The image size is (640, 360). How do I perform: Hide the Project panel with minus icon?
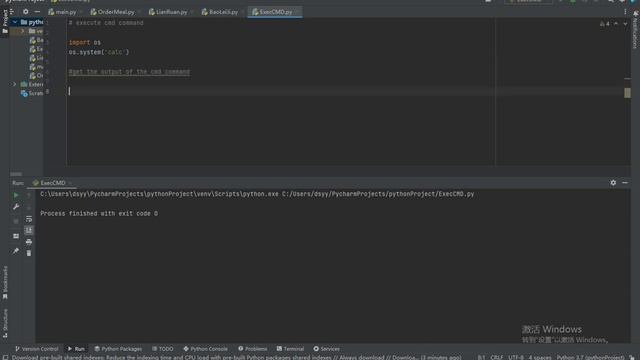coord(37,12)
